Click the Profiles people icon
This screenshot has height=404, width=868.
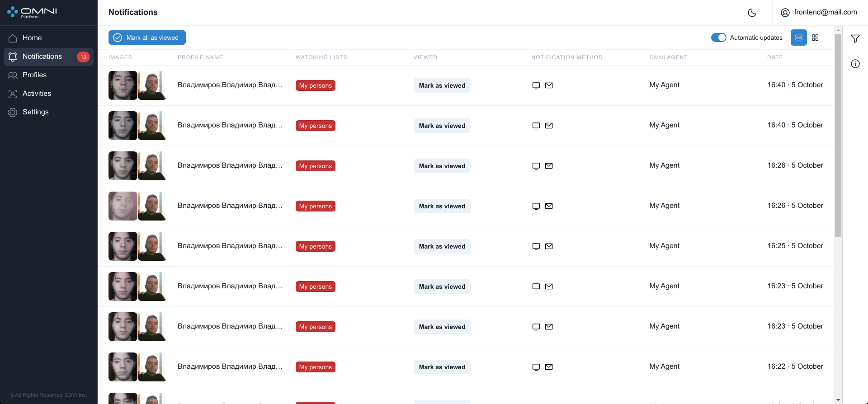[13, 75]
